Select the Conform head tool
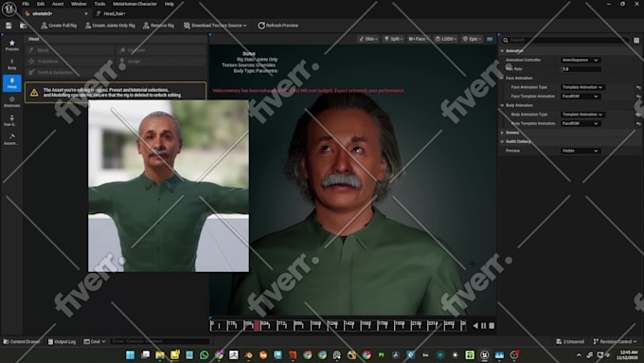Screen dimensions: 644x363 point(161,50)
